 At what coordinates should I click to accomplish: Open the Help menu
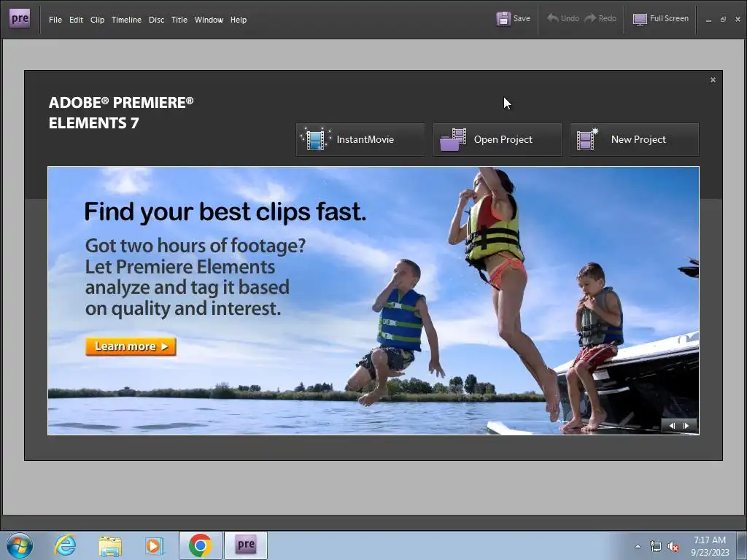tap(239, 20)
